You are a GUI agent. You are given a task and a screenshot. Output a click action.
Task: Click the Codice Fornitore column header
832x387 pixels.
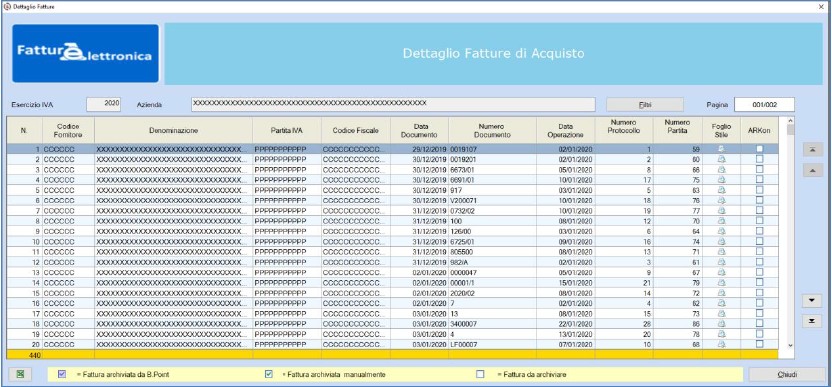(68, 131)
